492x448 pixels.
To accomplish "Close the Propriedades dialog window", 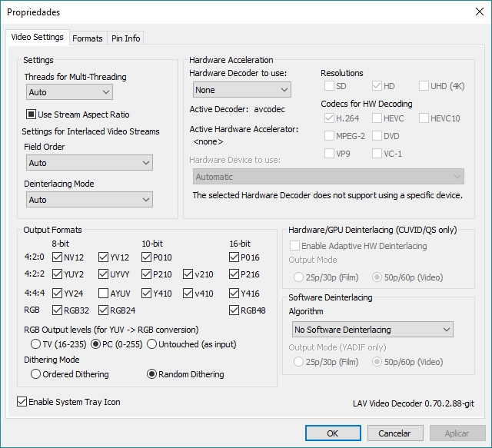I will [479, 12].
